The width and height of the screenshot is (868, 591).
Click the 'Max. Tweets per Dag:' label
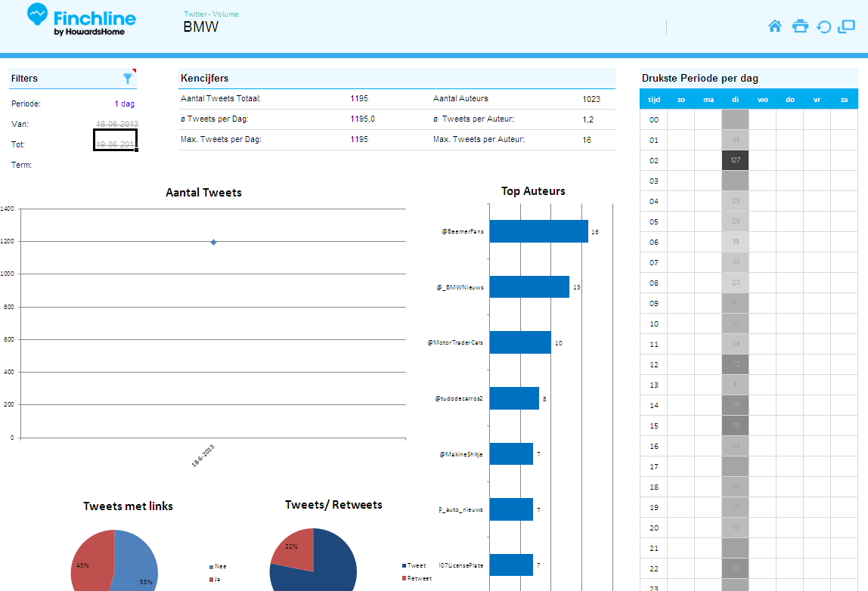(221, 140)
